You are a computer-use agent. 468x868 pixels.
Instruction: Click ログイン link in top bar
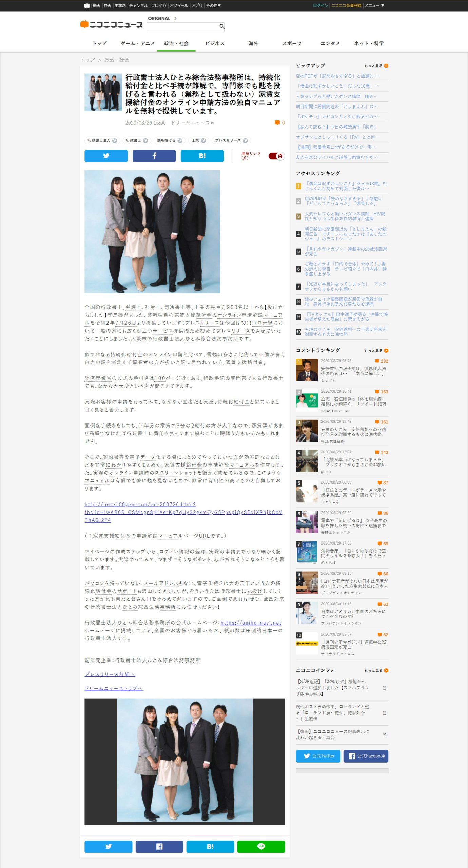tap(320, 5)
